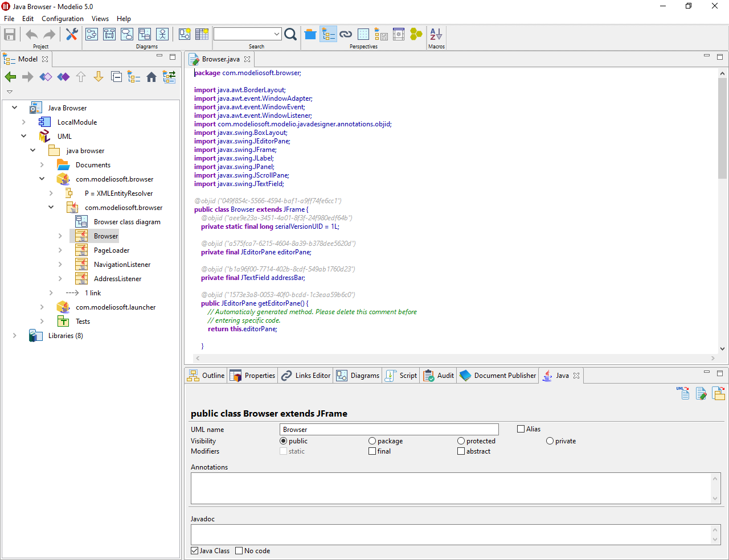Click the chain link perspective icon
Image resolution: width=729 pixels, height=560 pixels.
click(346, 34)
